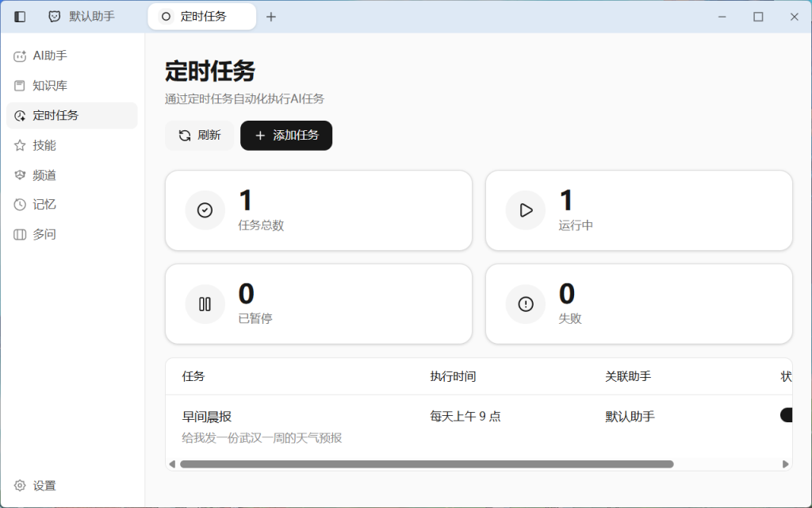Click 添加任务 to add a task

285,135
